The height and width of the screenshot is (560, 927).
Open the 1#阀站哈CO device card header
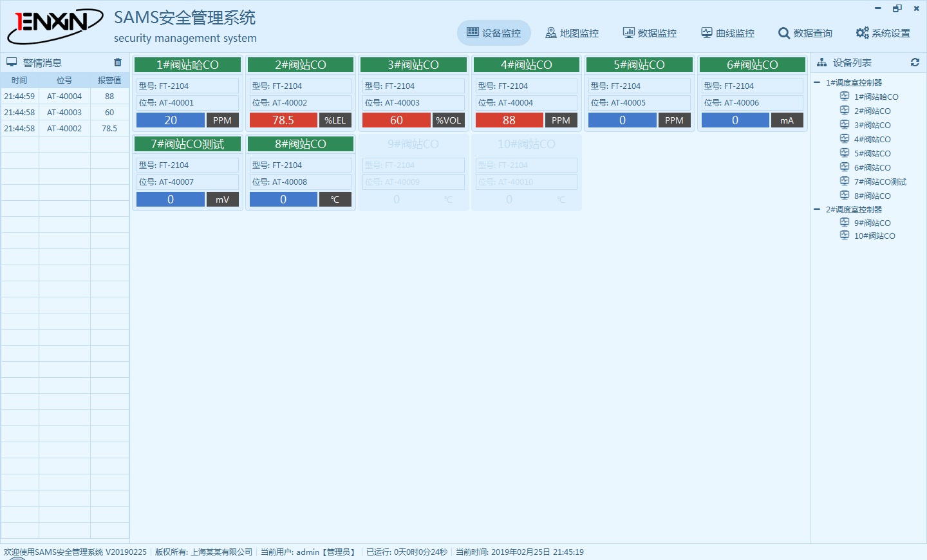tap(187, 65)
